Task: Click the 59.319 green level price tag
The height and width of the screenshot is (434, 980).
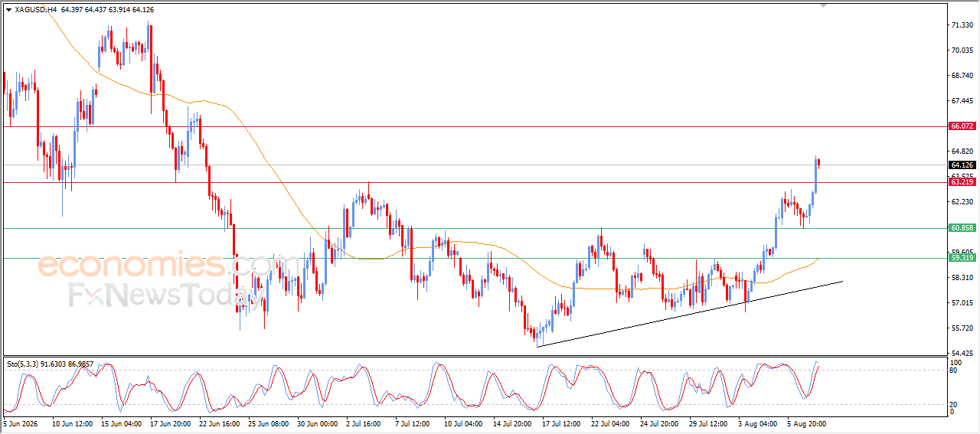Action: (962, 258)
